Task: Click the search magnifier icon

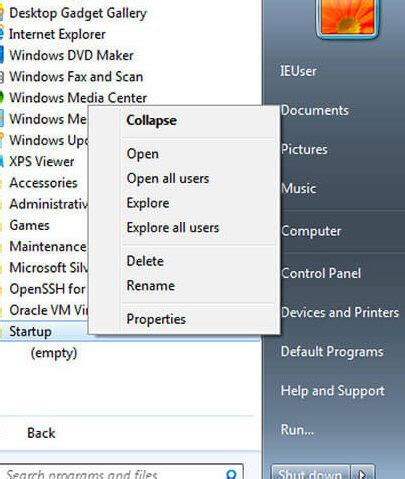Action: (x=231, y=474)
